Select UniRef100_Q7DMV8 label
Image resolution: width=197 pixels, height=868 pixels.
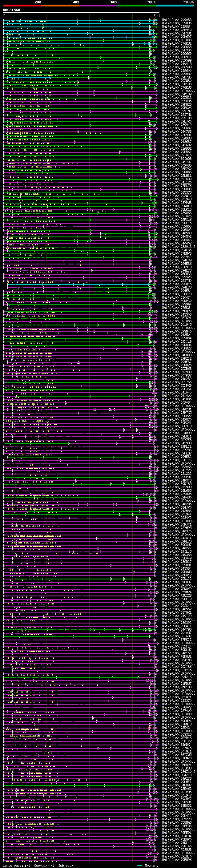pyautogui.click(x=177, y=253)
